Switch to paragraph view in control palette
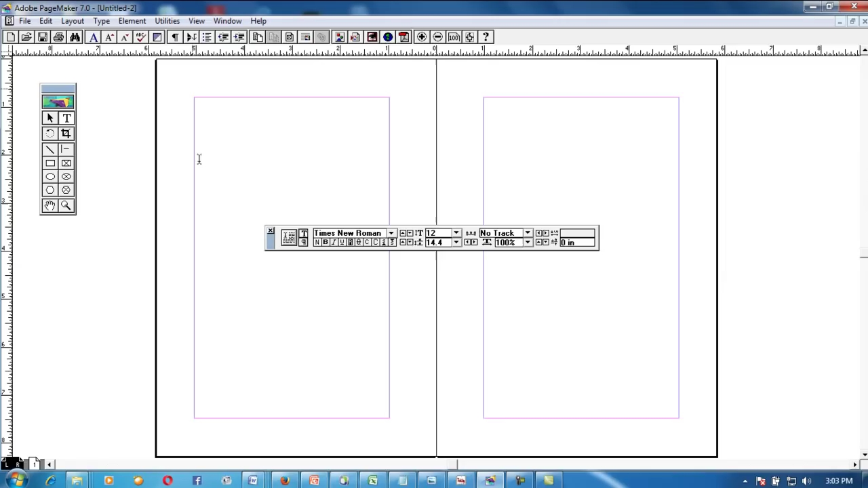 tap(304, 242)
